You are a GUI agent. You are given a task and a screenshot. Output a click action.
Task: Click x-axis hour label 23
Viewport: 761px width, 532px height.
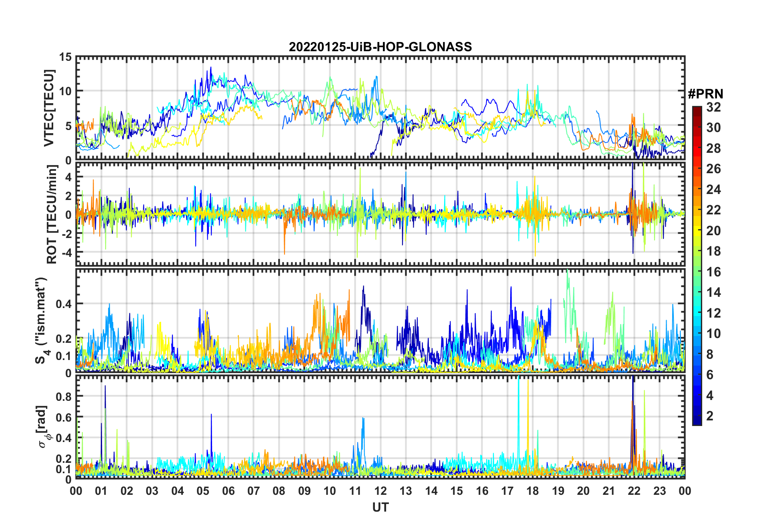pyautogui.click(x=659, y=491)
